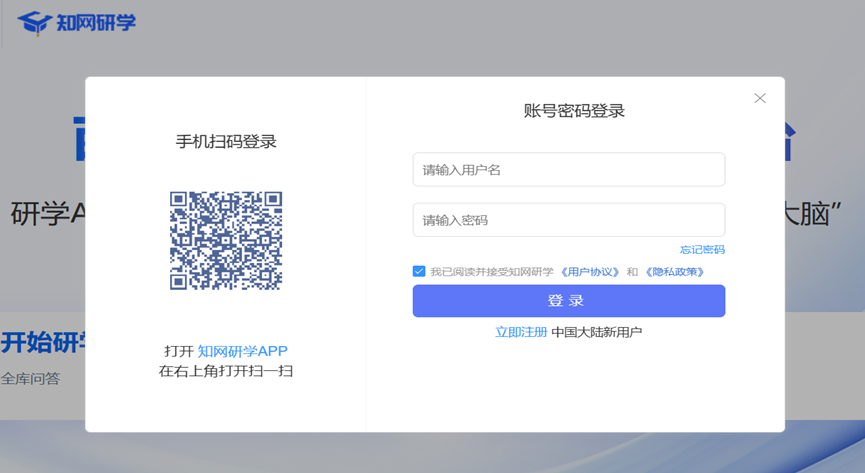Focus the 请输入用户名 username field

coord(568,170)
